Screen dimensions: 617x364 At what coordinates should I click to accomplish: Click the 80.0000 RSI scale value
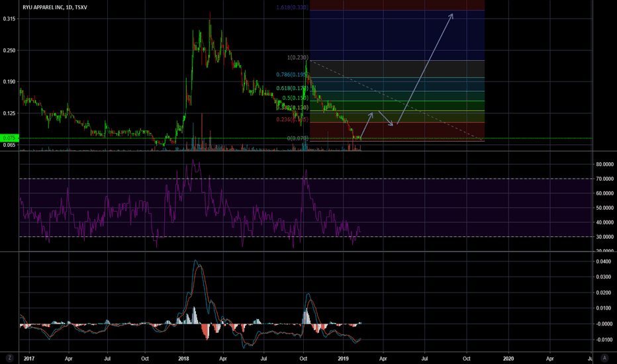pos(605,165)
